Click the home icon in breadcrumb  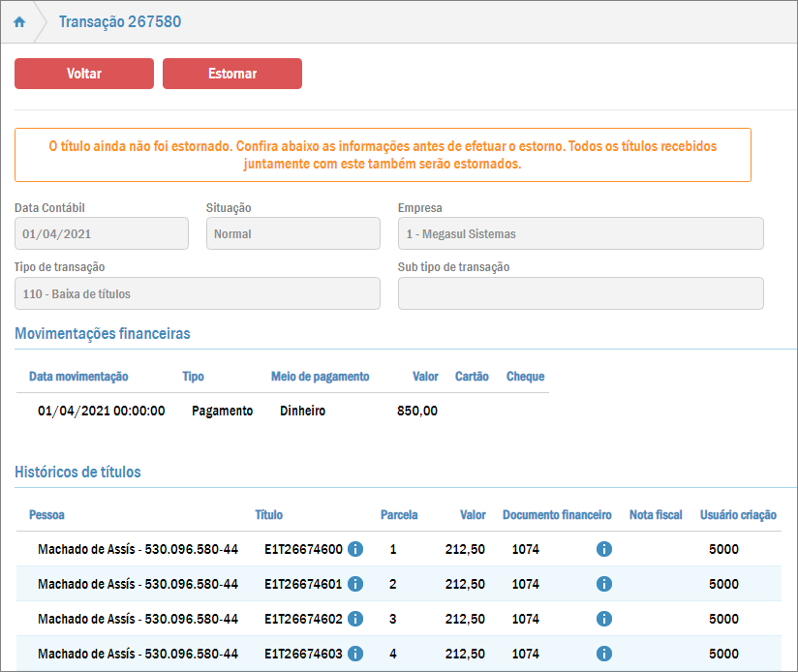(19, 22)
